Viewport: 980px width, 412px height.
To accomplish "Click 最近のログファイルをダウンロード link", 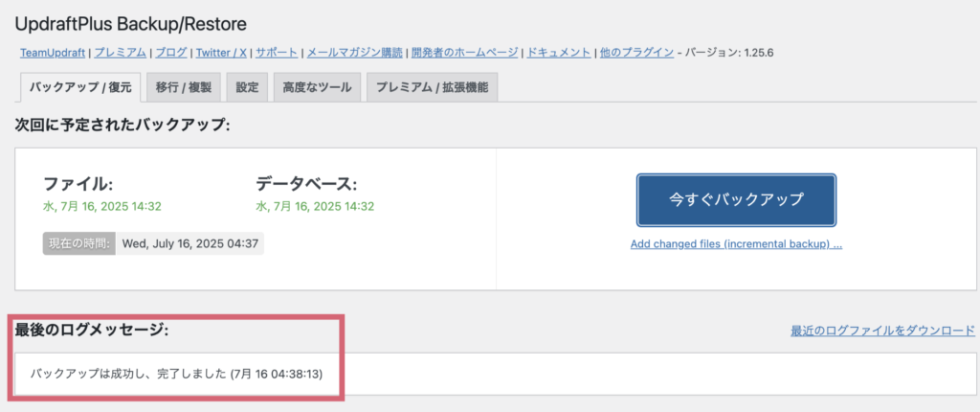I will pos(882,330).
